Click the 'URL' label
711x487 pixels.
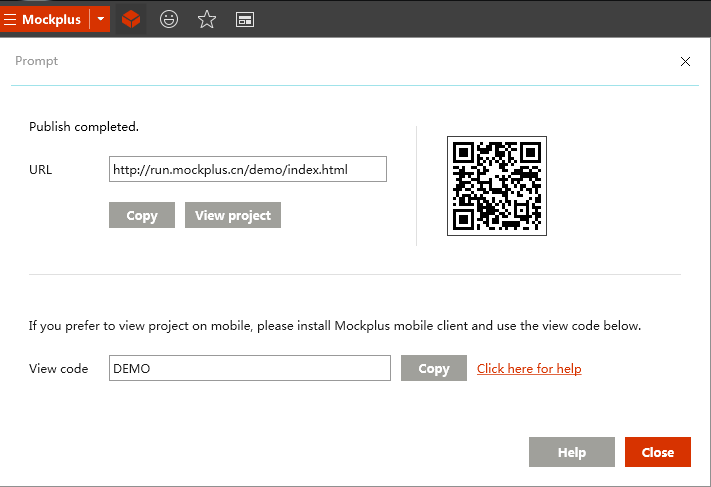40,170
